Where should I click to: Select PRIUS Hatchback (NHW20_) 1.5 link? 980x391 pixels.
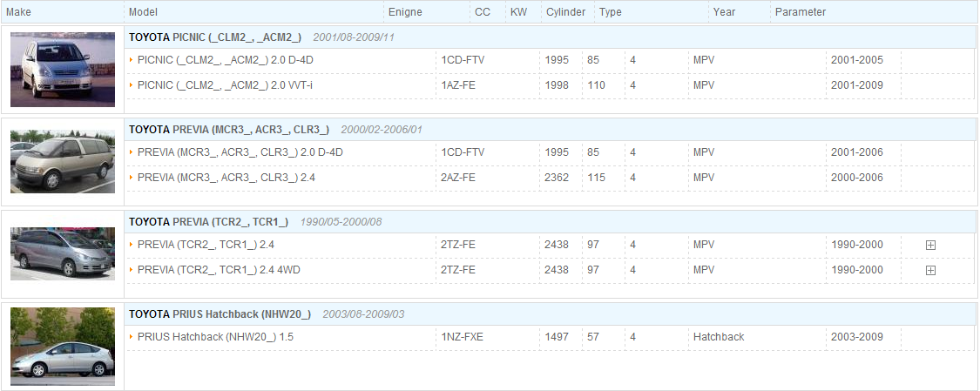(x=216, y=337)
